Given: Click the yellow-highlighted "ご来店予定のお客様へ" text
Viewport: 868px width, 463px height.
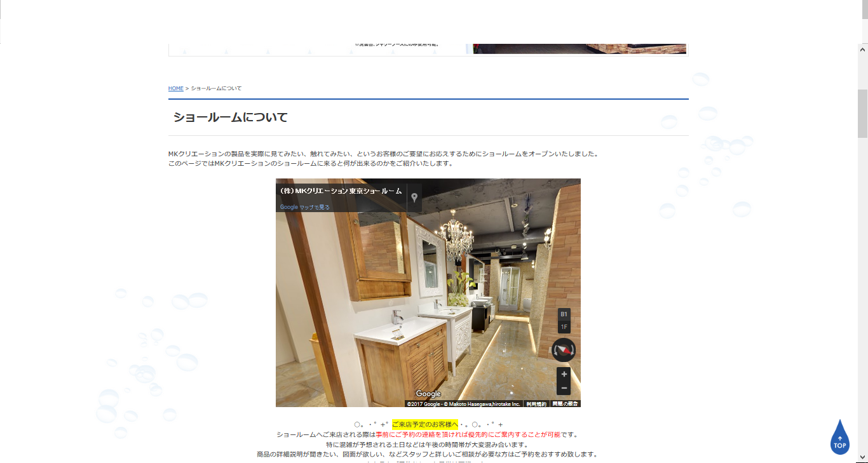Looking at the screenshot, I should pos(425,424).
